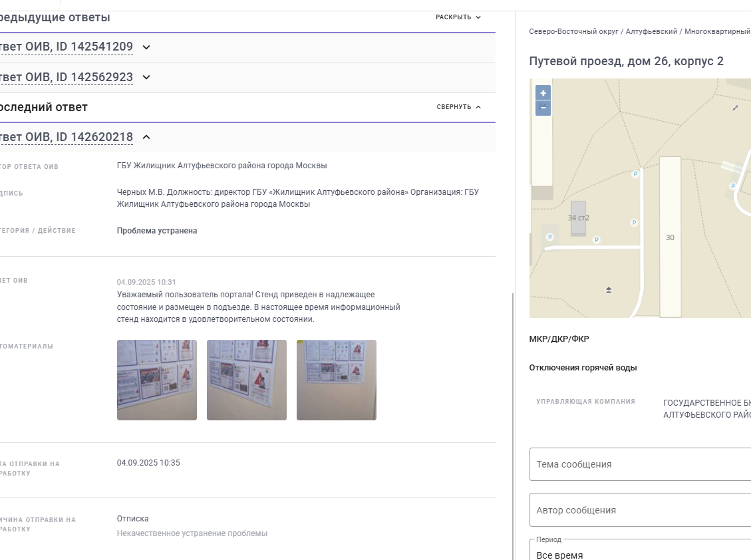Open the Период dropdown showing Все время
Image resolution: width=751 pixels, height=560 pixels.
[640, 551]
